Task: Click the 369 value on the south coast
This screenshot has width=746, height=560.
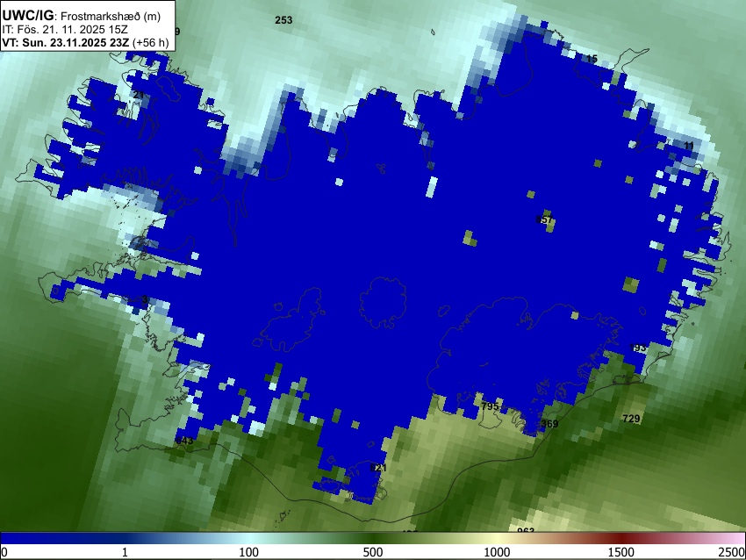Action: click(x=549, y=423)
